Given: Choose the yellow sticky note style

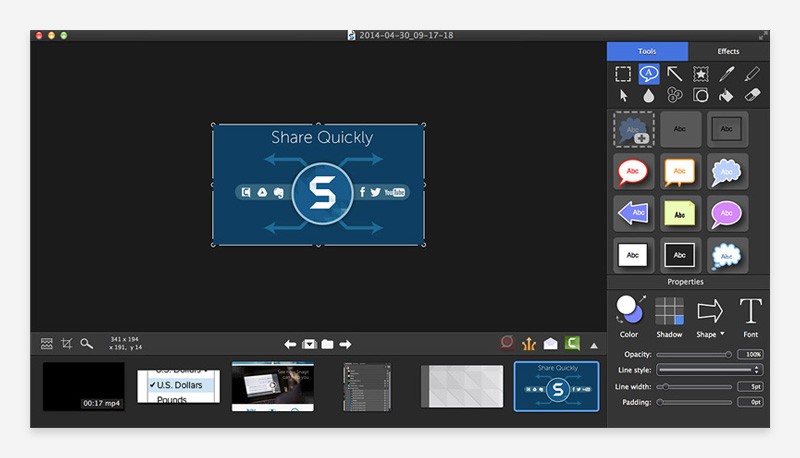Looking at the screenshot, I should click(679, 213).
